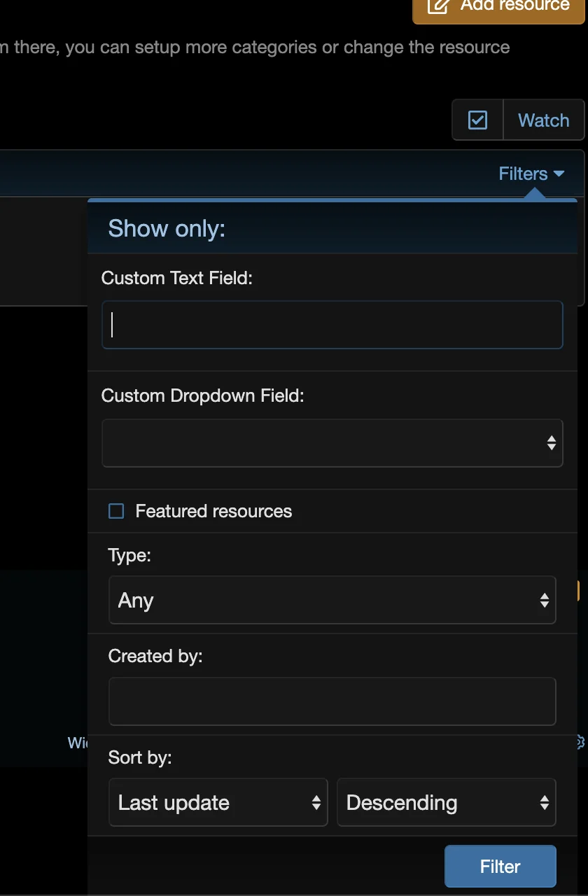The image size is (588, 896).
Task: Click the Custom Text Field: label
Action: click(x=176, y=278)
